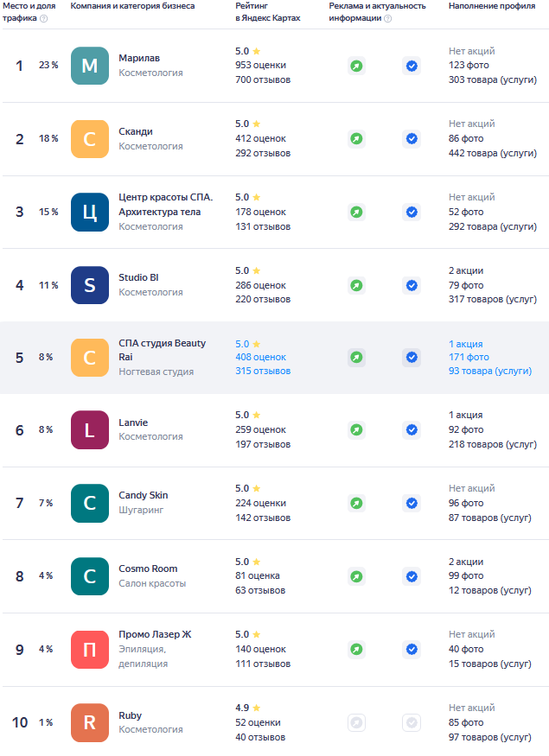
Task: Select the company name 'Сканди'
Action: tap(136, 131)
